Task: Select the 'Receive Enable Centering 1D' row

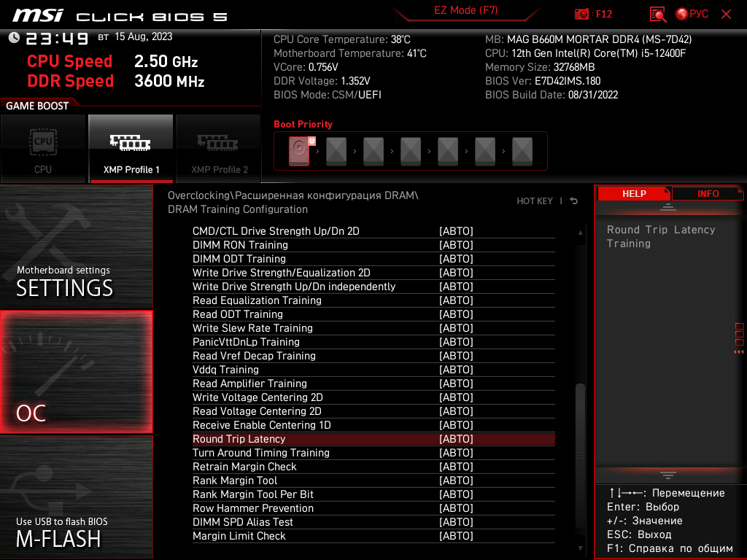Action: coord(373,425)
